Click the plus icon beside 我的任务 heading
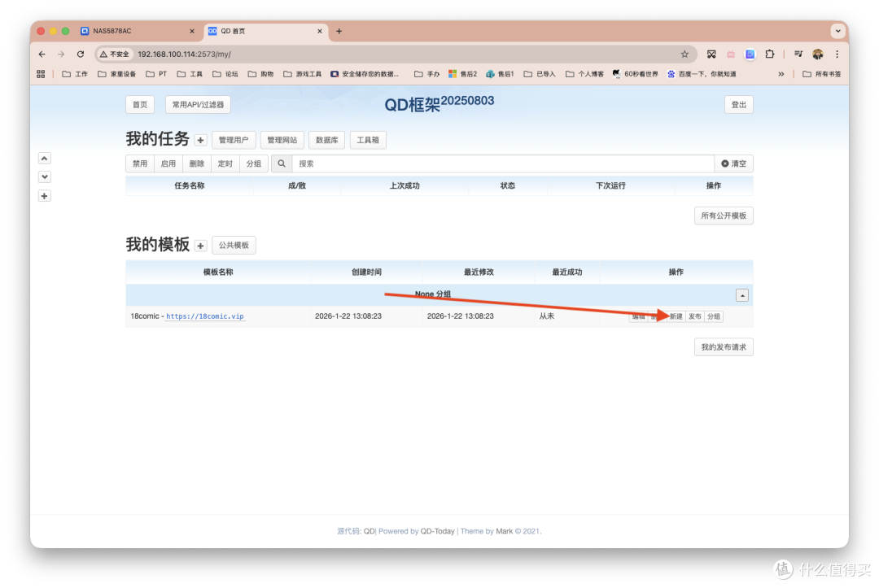879x588 pixels. pyautogui.click(x=200, y=140)
